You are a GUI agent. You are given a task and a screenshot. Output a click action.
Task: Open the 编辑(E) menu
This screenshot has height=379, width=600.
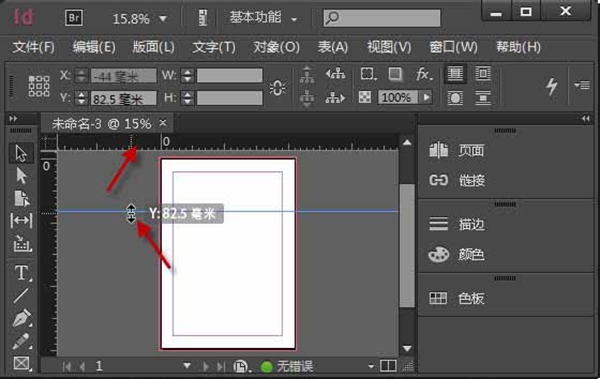tap(94, 47)
